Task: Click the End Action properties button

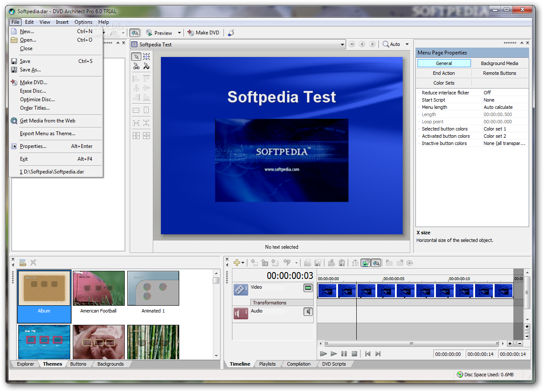Action: click(444, 73)
